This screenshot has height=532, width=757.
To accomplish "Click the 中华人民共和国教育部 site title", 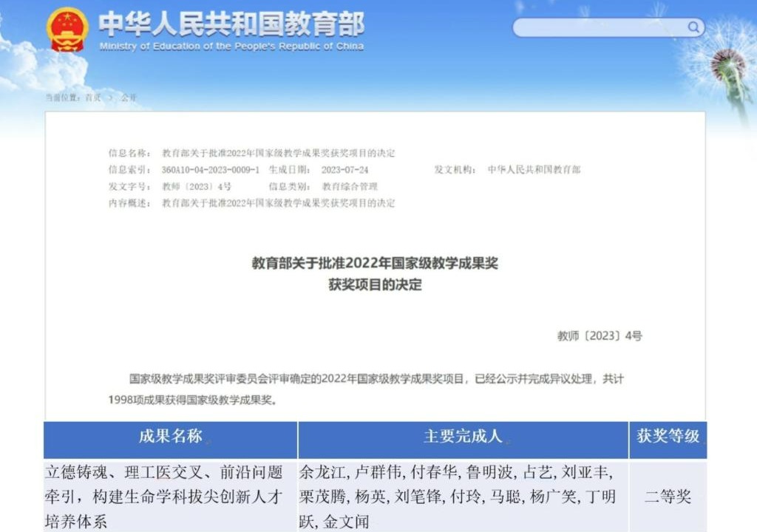I will tap(231, 25).
